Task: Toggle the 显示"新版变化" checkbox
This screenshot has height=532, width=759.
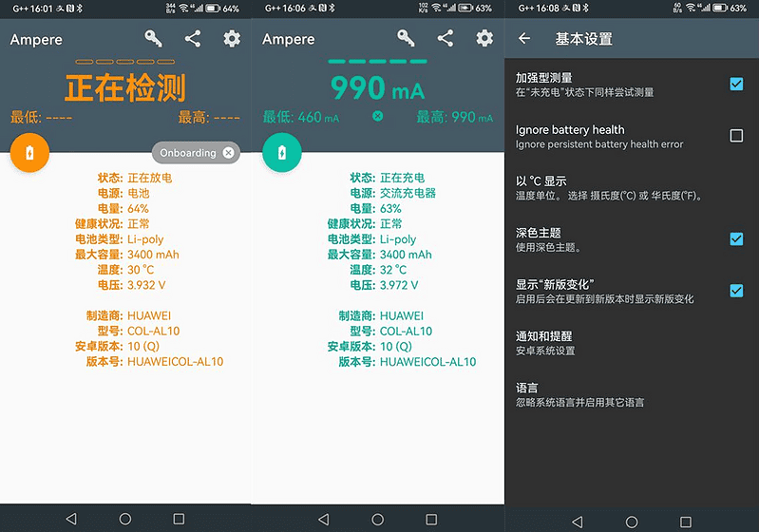Action: tap(736, 291)
